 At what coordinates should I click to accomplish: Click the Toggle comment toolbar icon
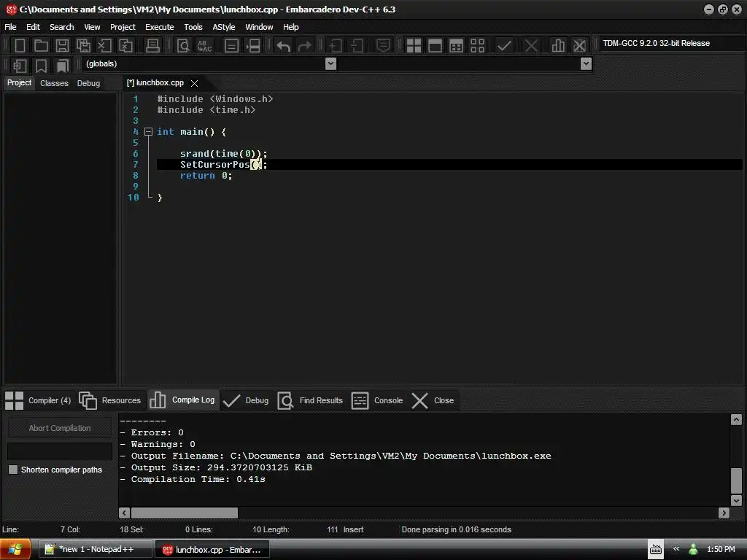pos(383,46)
